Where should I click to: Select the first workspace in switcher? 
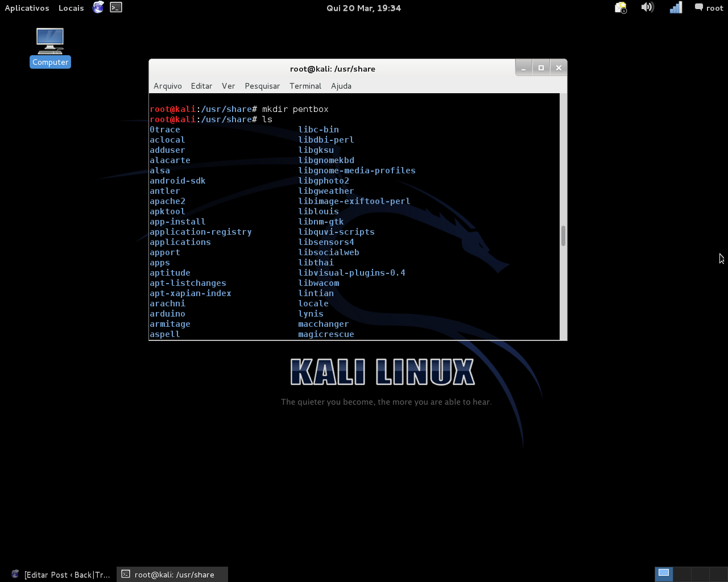[664, 574]
